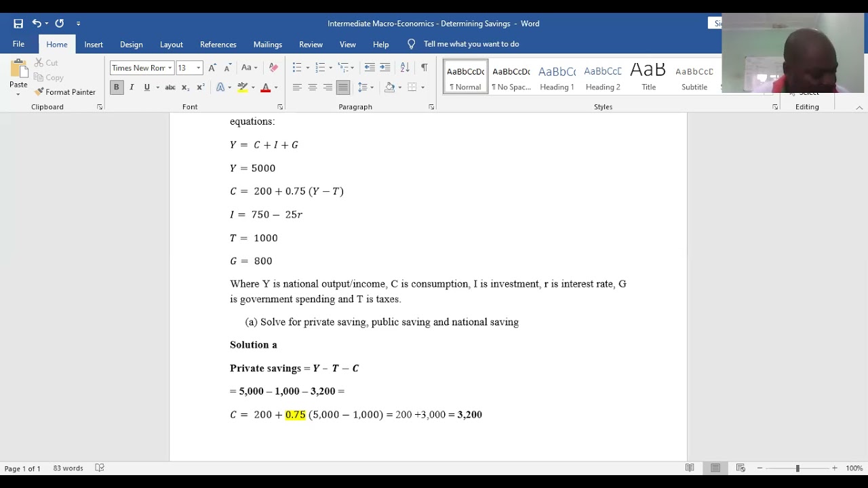Click the Multilevel List icon

343,68
